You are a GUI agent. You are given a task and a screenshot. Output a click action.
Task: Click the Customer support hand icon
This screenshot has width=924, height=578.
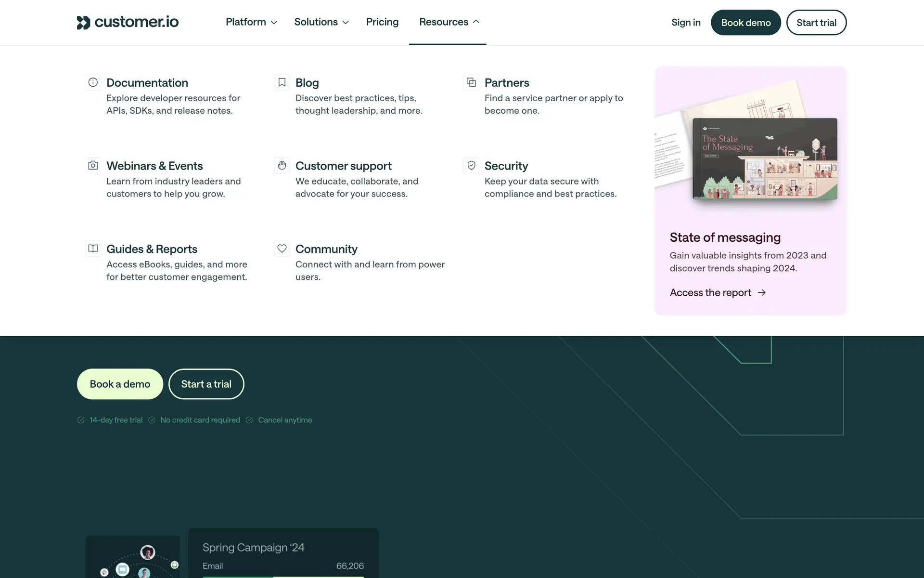pos(282,166)
